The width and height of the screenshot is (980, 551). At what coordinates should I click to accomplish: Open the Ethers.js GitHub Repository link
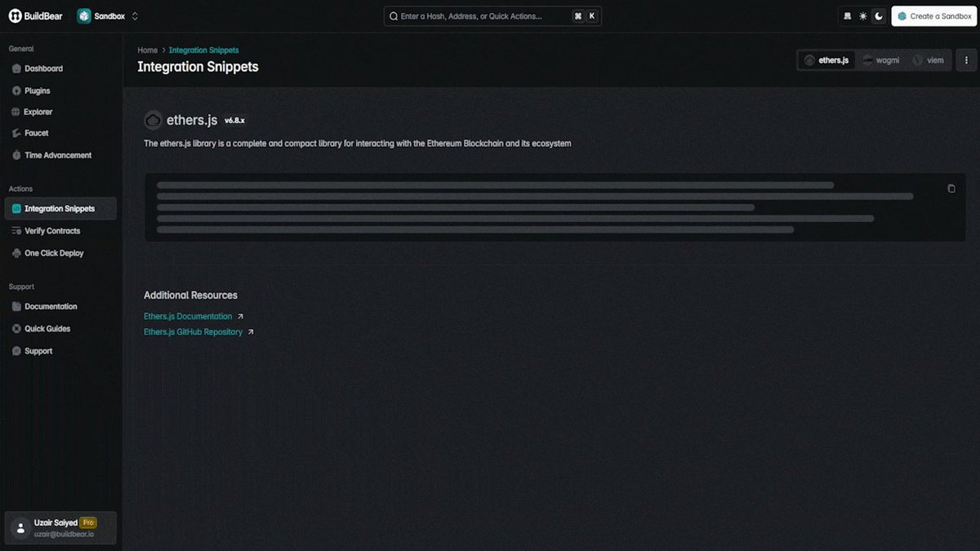(x=193, y=332)
